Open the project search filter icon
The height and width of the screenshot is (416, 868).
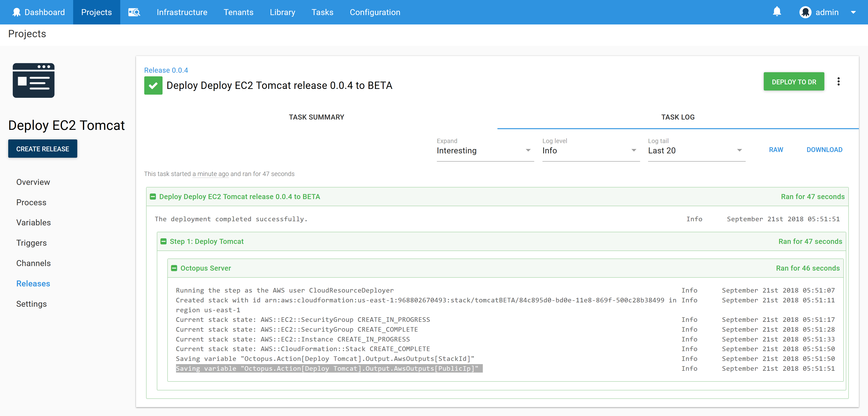(x=134, y=12)
